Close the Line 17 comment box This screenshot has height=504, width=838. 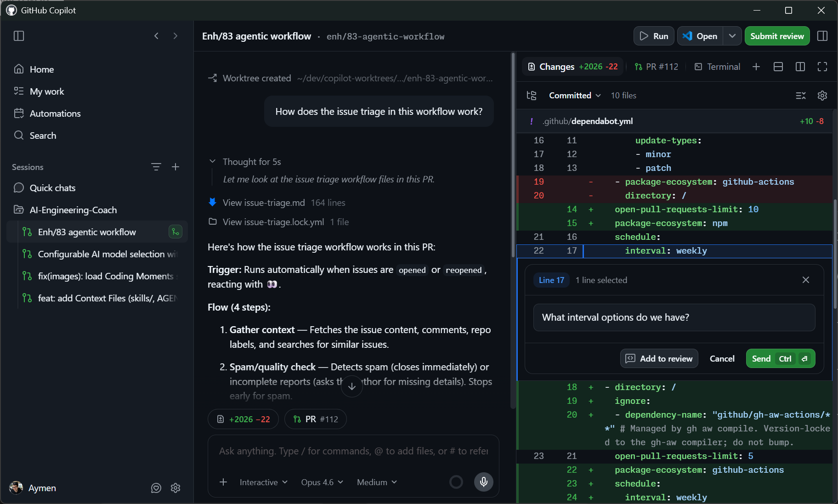(805, 280)
